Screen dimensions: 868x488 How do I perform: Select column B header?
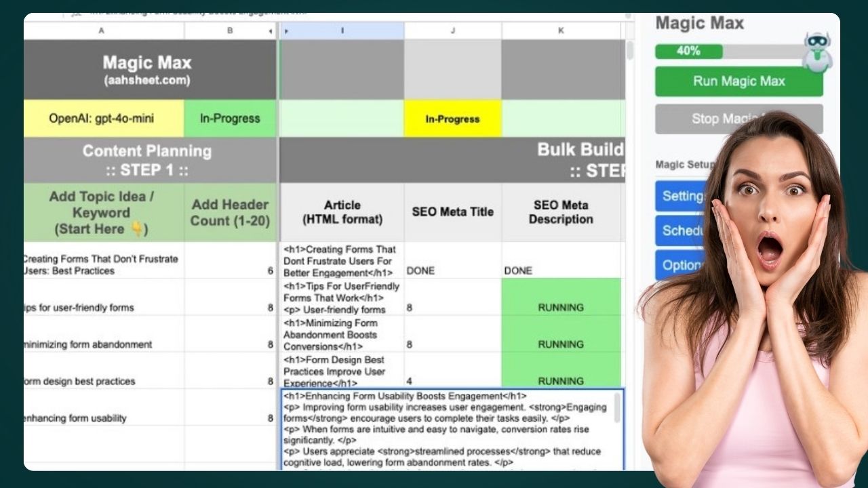[x=230, y=30]
